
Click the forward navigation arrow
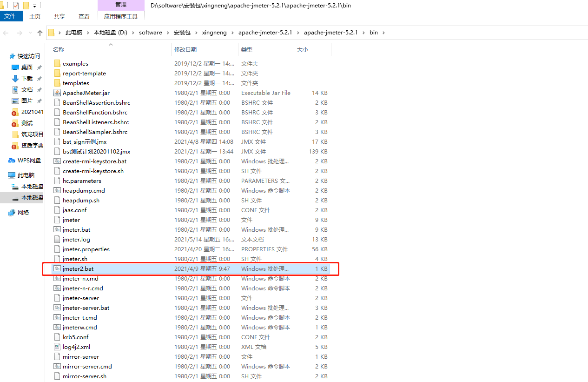tap(19, 33)
